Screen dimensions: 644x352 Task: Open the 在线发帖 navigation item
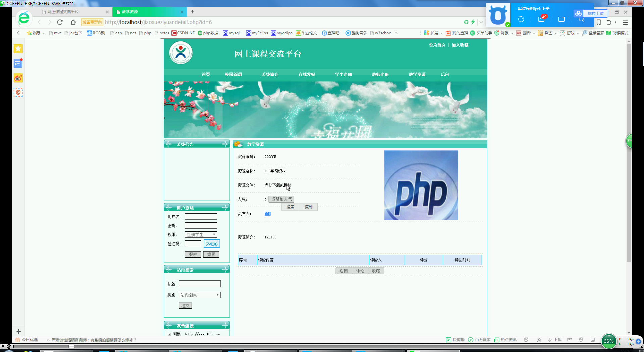tap(307, 75)
